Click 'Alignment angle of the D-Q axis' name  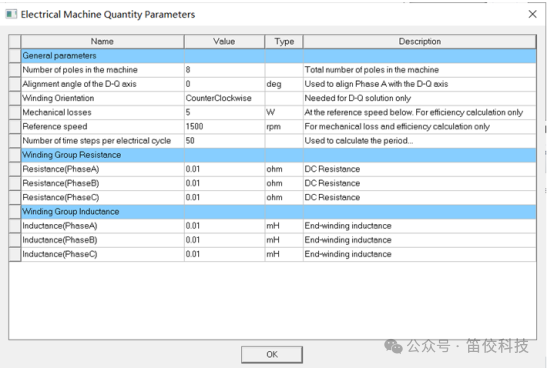tap(79, 84)
